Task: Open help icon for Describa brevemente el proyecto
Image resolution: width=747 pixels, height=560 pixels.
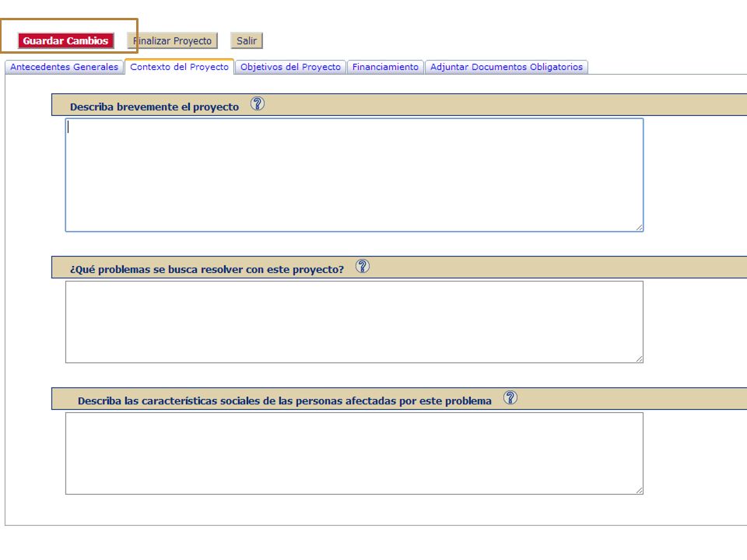Action: click(x=258, y=103)
